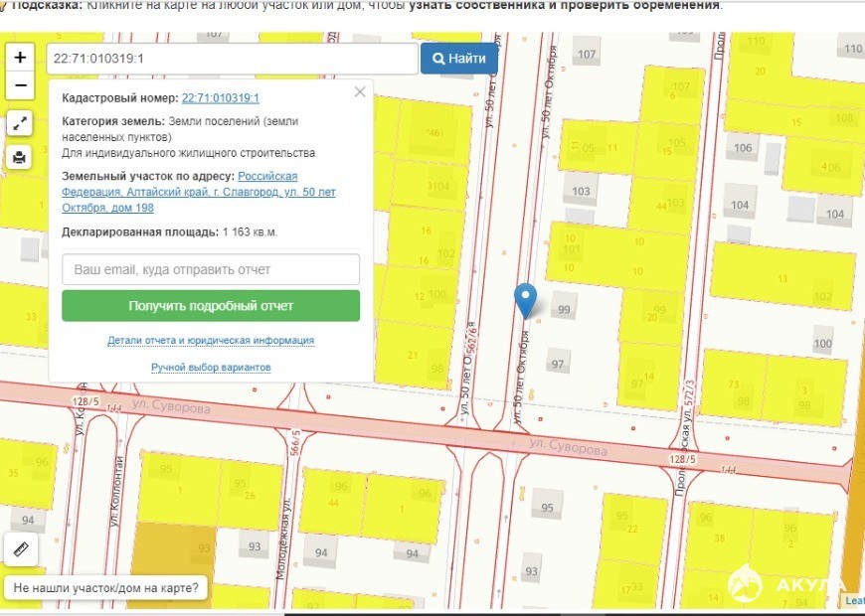Screen dimensions: 865x616
Task: Focus the email input for report
Action: (211, 269)
